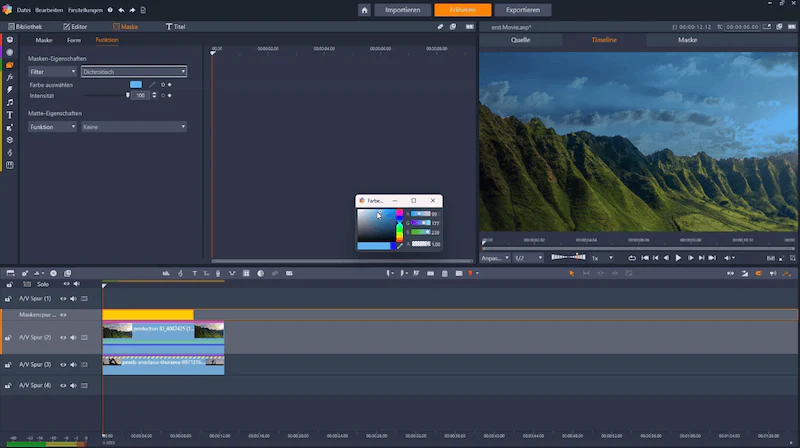Click the audio mixer icon in timeline toolbar
800x448 pixels.
click(x=166, y=273)
